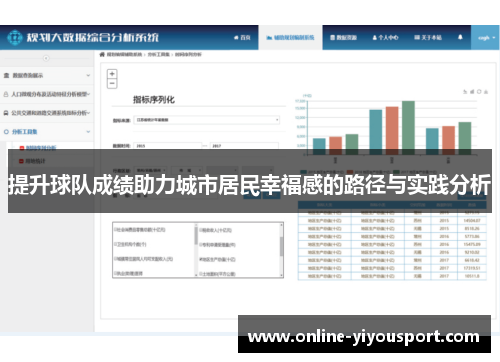
Task: Check 土地面积(平方公里) checkbox
Action: pos(201,274)
